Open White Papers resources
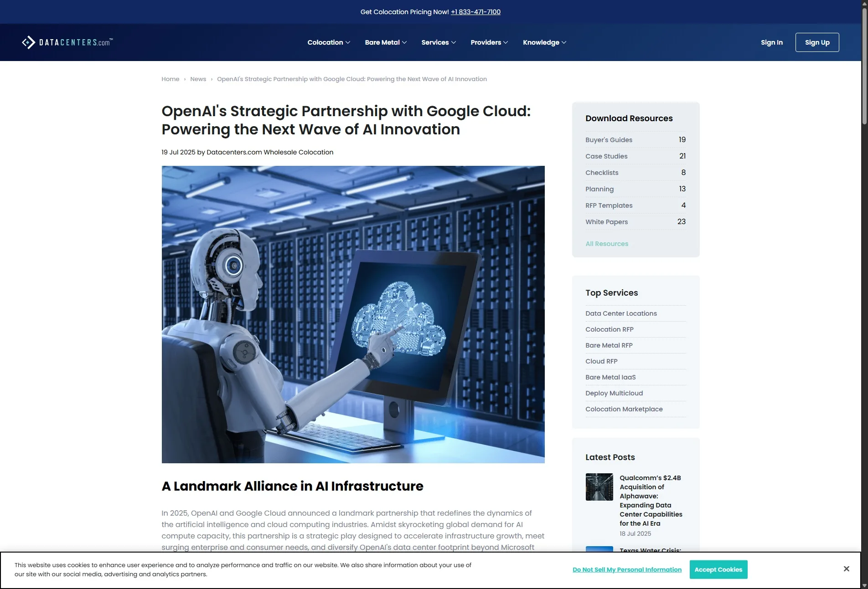This screenshot has height=589, width=868. [606, 222]
